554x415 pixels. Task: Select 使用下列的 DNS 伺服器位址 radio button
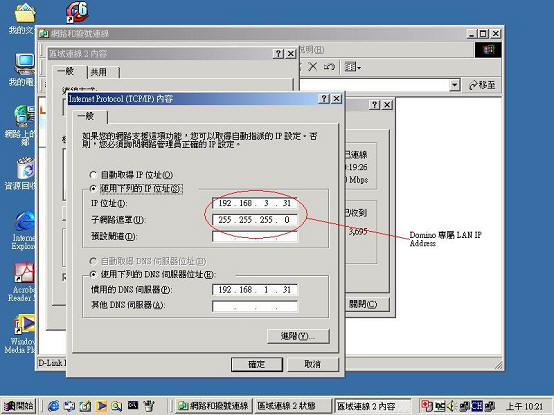click(x=93, y=274)
